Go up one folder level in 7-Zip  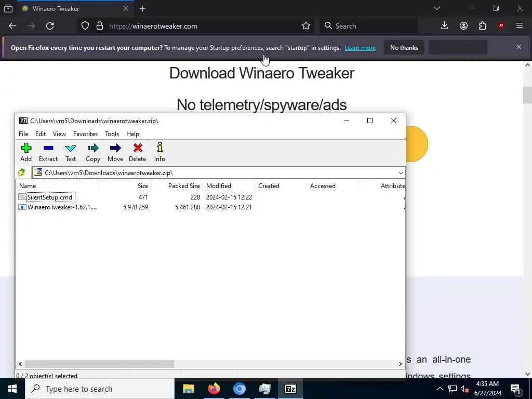[22, 172]
